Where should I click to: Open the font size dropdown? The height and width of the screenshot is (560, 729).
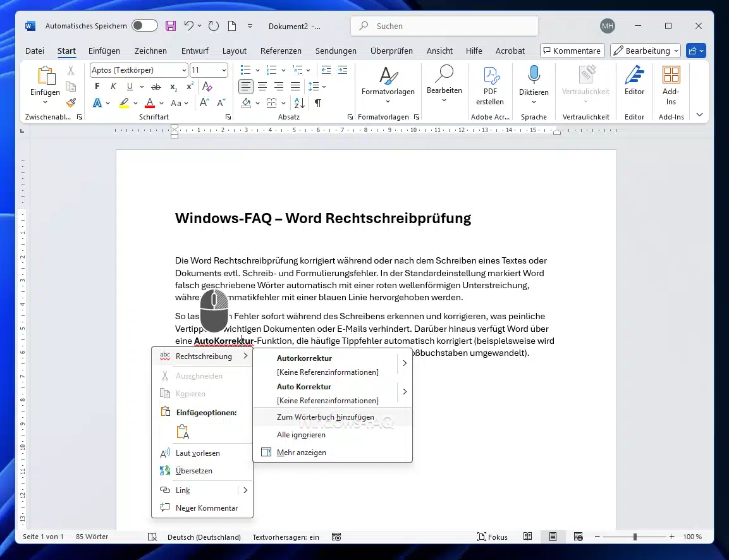tap(224, 70)
